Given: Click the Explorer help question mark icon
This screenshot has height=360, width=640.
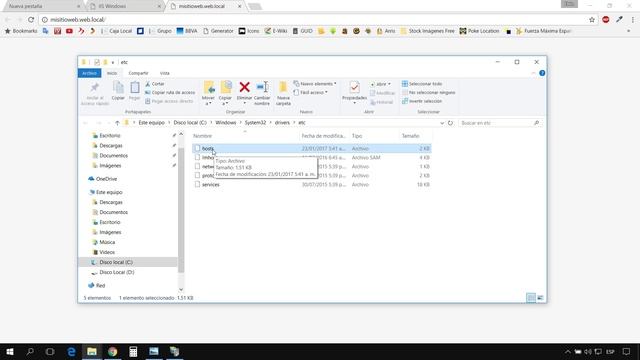Looking at the screenshot, I should point(542,73).
